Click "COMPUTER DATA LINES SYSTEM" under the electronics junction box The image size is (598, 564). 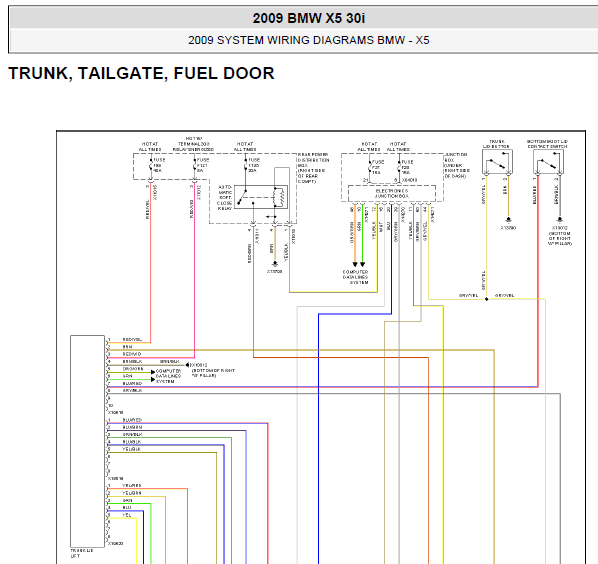(x=355, y=277)
